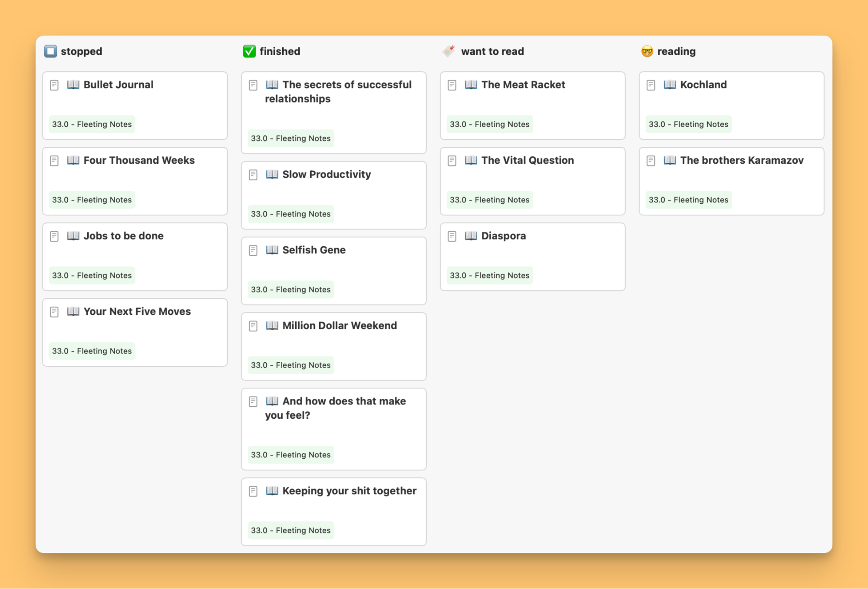Click Fleeting Notes tag under Your Next Five Moves

click(x=92, y=351)
